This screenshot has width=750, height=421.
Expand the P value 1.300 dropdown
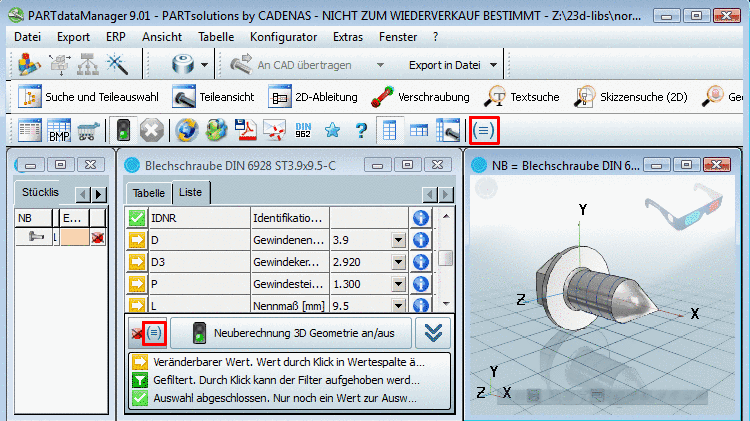[398, 284]
